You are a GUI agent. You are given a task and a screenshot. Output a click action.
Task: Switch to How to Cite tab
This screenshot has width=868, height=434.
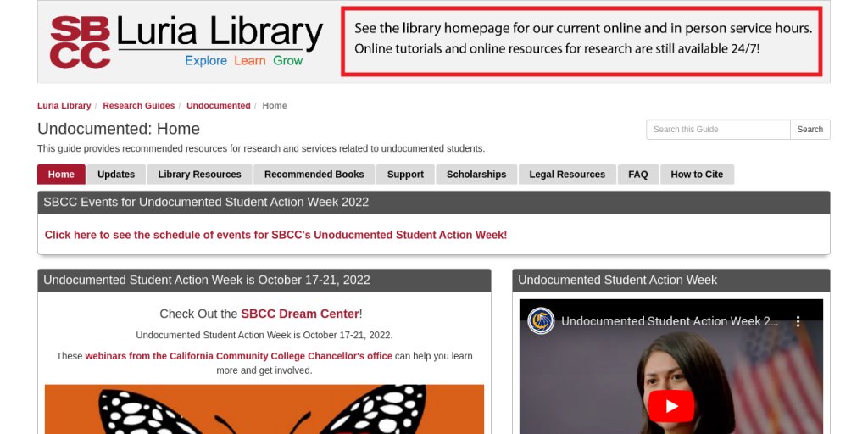pos(697,175)
